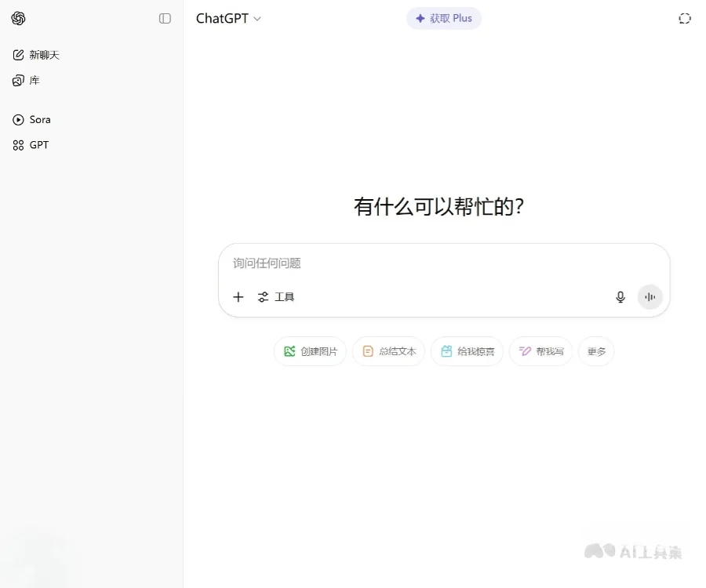This screenshot has width=706, height=588.
Task: Open the 工具 tools menu
Action: [276, 296]
